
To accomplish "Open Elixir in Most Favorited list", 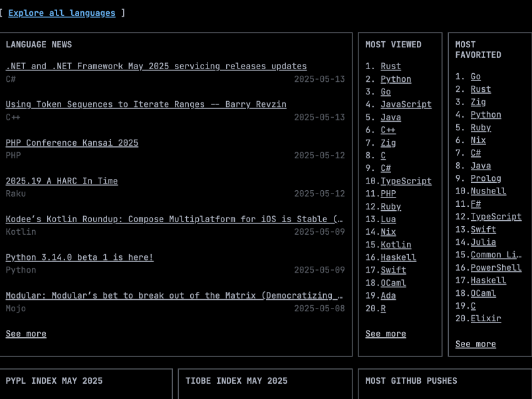I will point(486,319).
